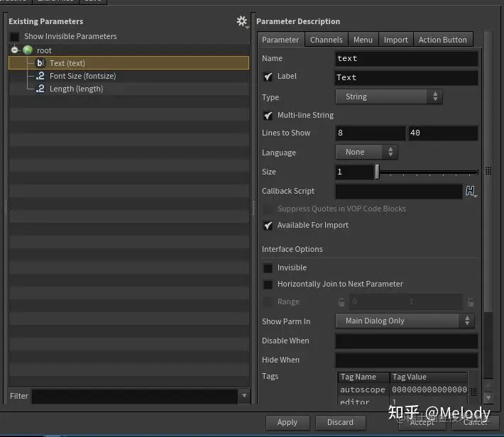Screen dimensions: 504x437
Task: Click the Apply button
Action: [287, 422]
